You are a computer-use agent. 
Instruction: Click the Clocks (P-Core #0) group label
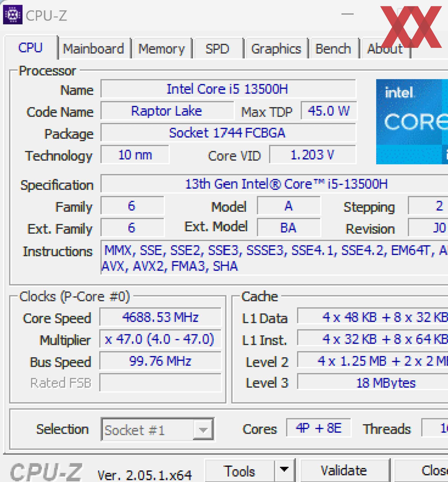pos(75,297)
